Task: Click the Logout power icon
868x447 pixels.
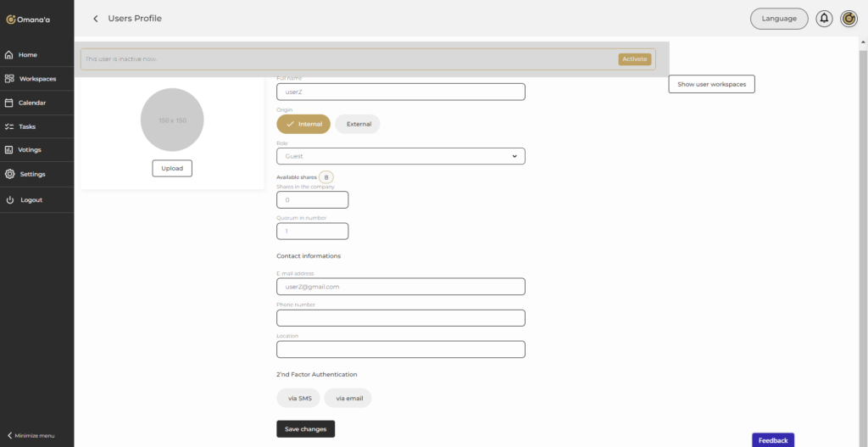Action: coord(9,200)
